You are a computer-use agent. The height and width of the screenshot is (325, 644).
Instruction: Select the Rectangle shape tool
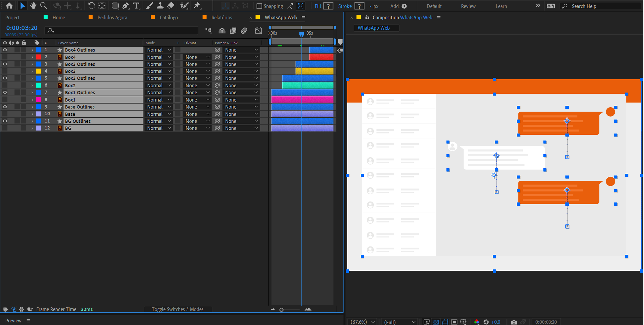click(x=115, y=6)
